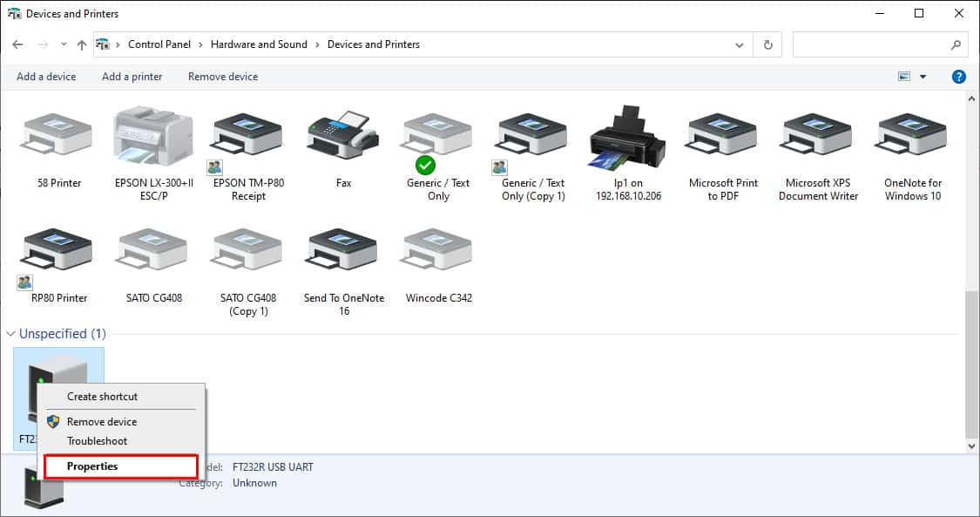980x517 pixels.
Task: Click the Unspecified (1) group heading
Action: [63, 334]
